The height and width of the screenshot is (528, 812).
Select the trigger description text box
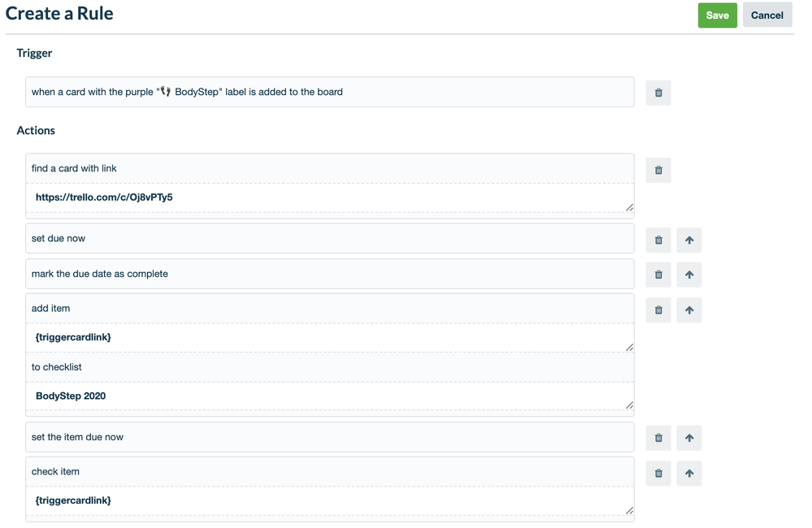[325, 92]
